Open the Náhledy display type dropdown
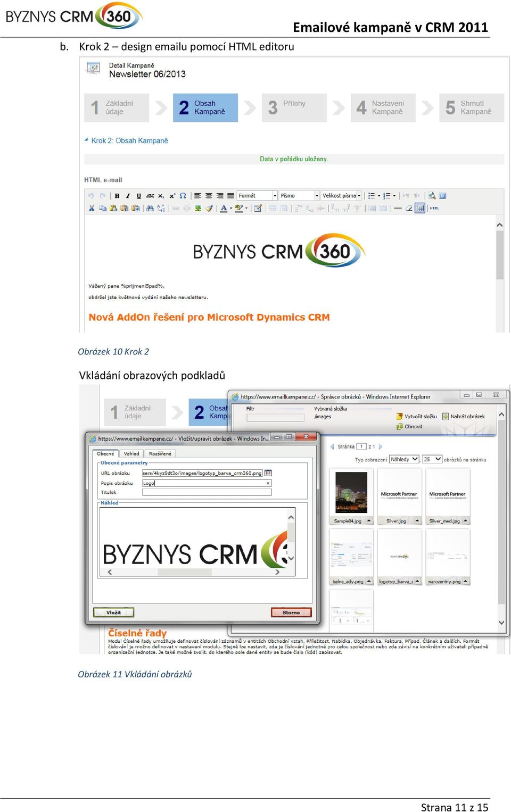 (x=404, y=459)
